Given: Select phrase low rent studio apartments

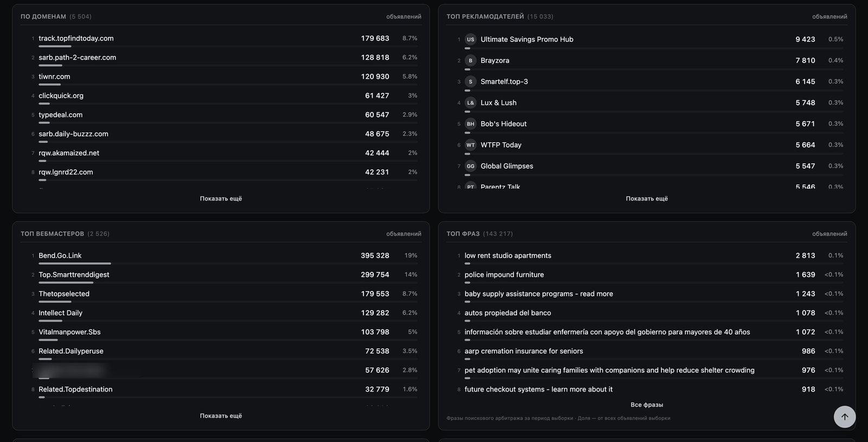Looking at the screenshot, I should coord(508,256).
